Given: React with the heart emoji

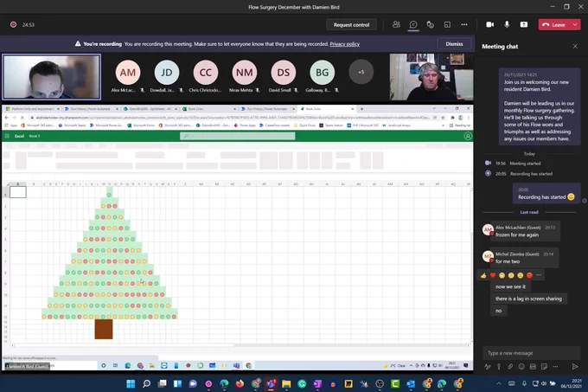Looking at the screenshot, I should pos(493,275).
